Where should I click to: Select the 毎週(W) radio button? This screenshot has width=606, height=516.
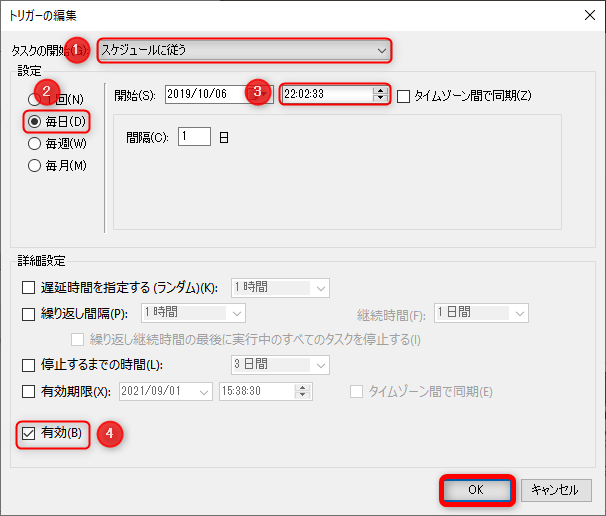point(34,143)
